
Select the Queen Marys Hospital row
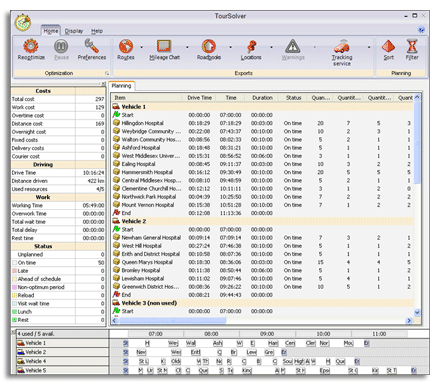[x=262, y=262]
